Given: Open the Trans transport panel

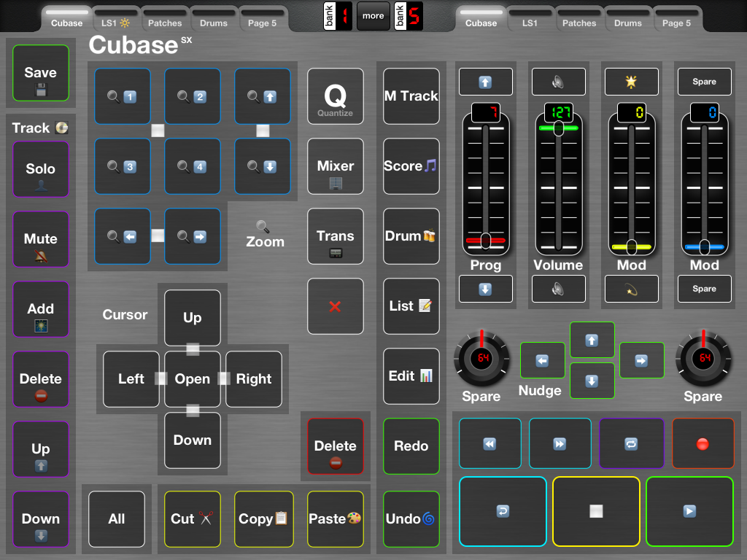Looking at the screenshot, I should 336,236.
